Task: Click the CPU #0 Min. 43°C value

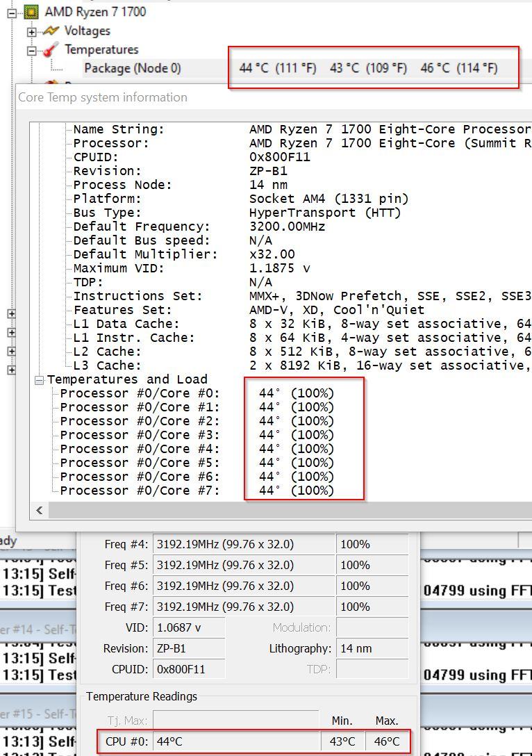Action: [x=342, y=741]
